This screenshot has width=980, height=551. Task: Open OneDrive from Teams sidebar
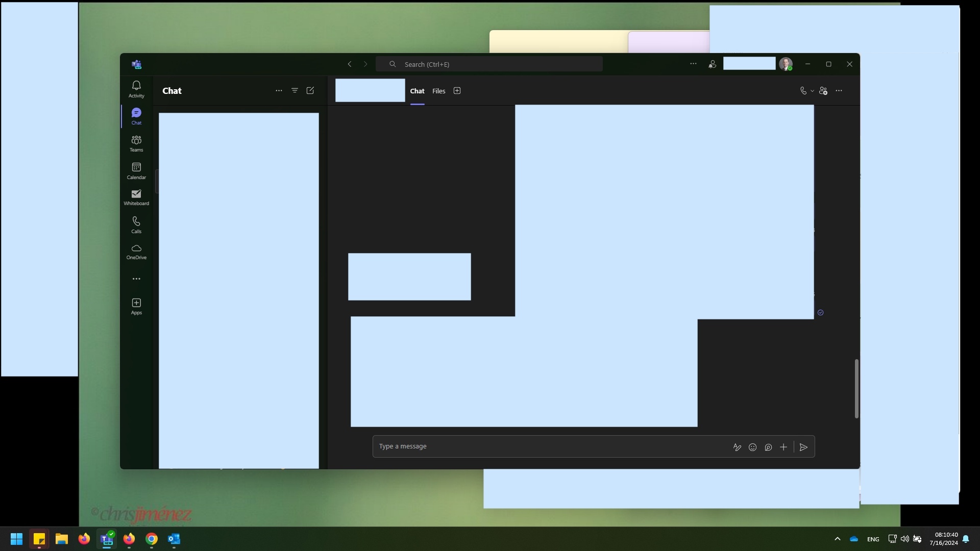point(136,252)
